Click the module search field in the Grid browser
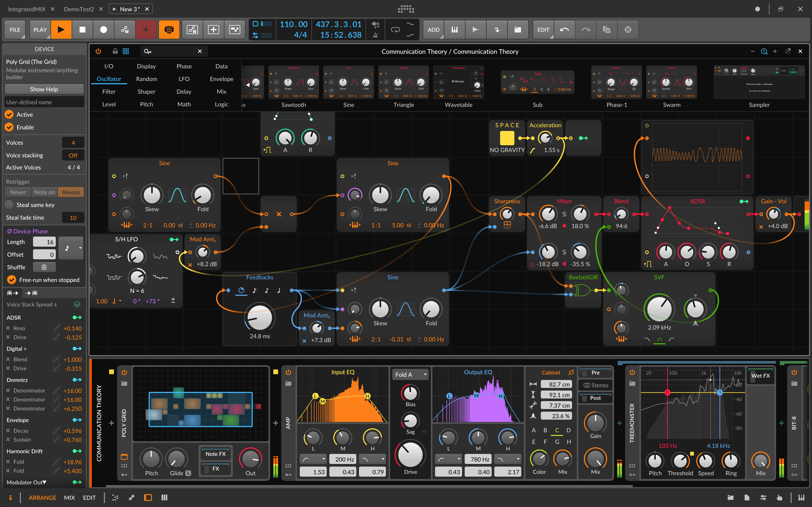This screenshot has width=812, height=507. [x=171, y=51]
